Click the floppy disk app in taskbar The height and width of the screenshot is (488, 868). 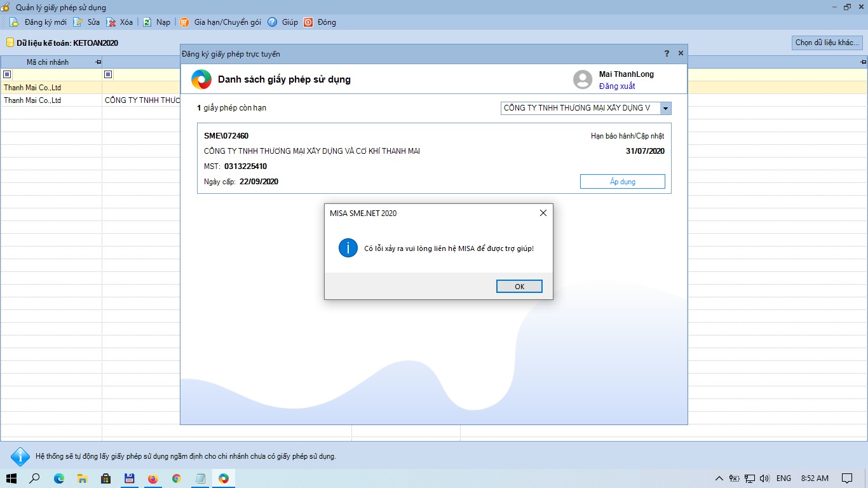pos(129,478)
